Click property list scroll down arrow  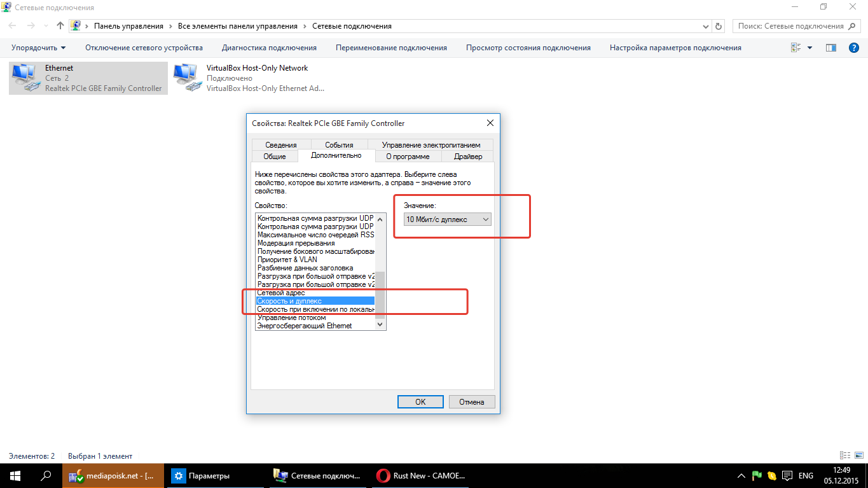point(380,325)
